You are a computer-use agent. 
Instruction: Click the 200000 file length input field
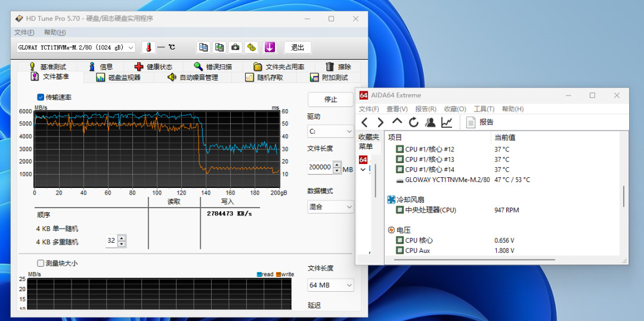(x=320, y=168)
